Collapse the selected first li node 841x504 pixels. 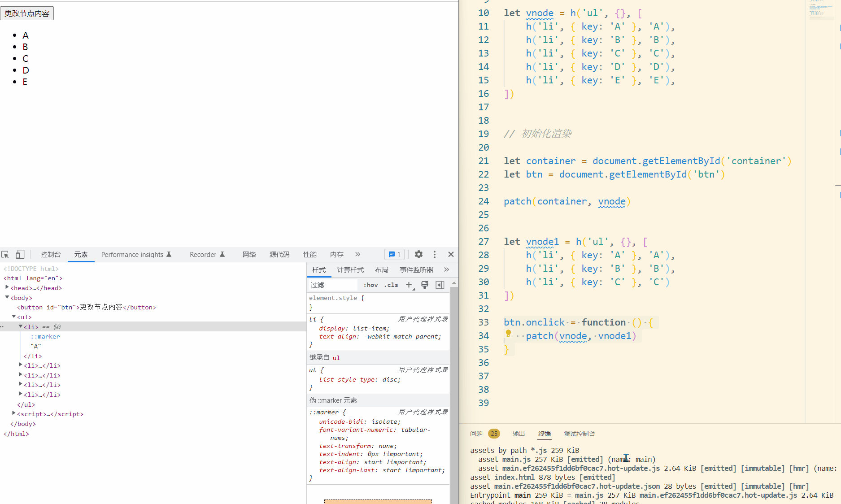(21, 326)
